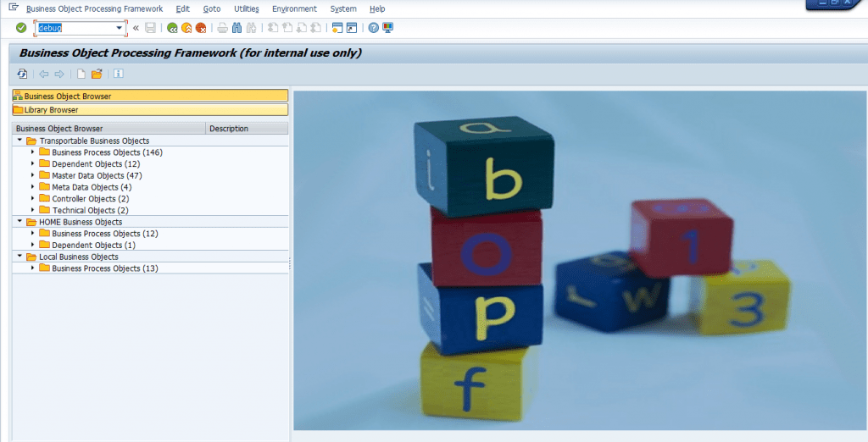Image resolution: width=868 pixels, height=442 pixels.
Task: Expand Technical Objects (2)
Action: pyautogui.click(x=33, y=210)
